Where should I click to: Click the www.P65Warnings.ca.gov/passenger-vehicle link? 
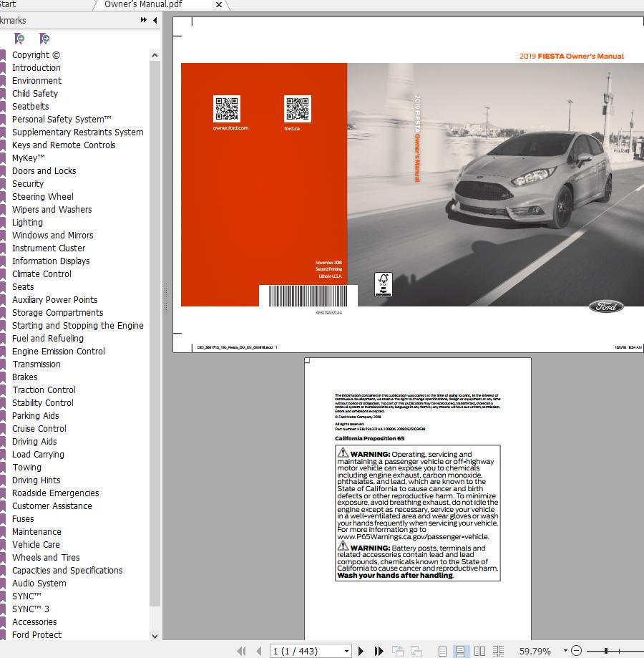pyautogui.click(x=413, y=537)
